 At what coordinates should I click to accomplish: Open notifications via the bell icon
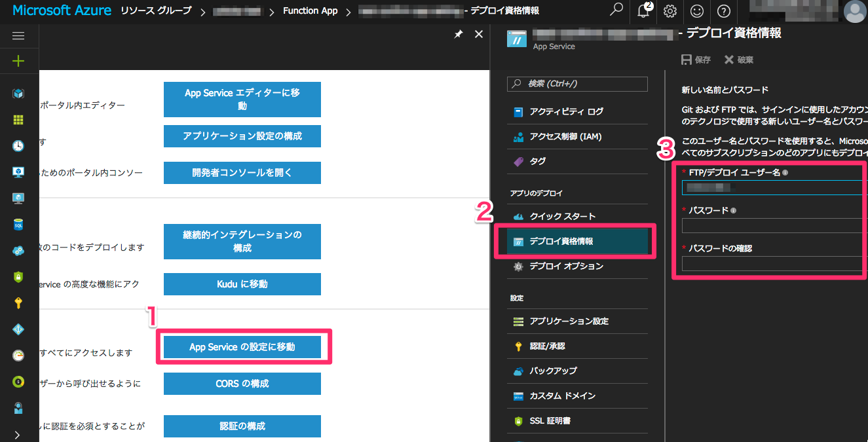click(643, 11)
